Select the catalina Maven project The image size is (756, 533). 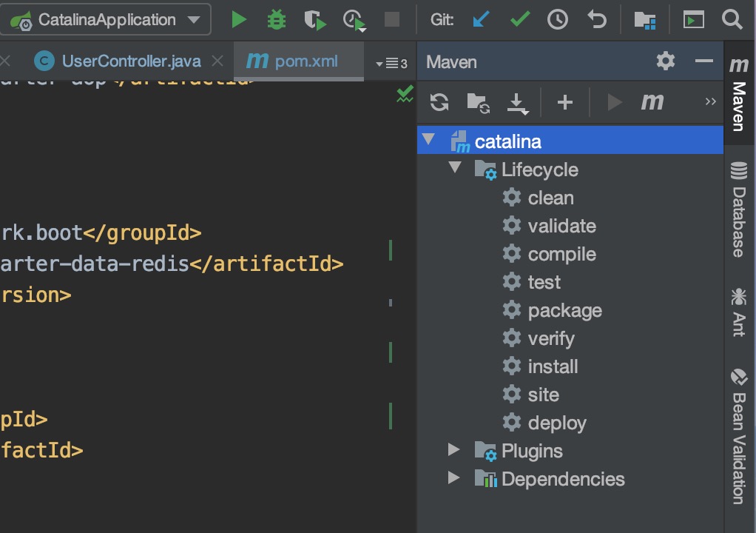tap(570, 141)
